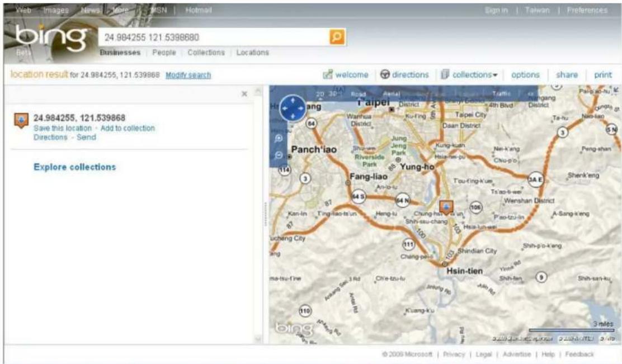Click the 24.984255, 121.539868 result title
The width and height of the screenshot is (622, 364).
79,118
